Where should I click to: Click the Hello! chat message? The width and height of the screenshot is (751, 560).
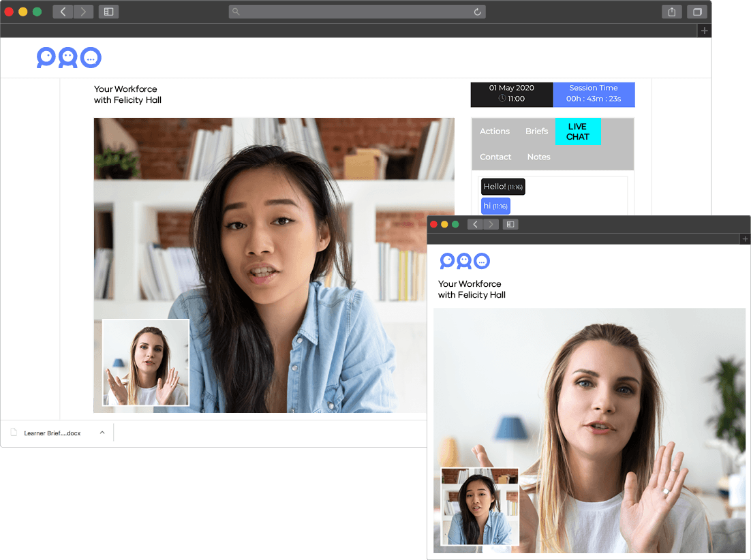pos(503,187)
